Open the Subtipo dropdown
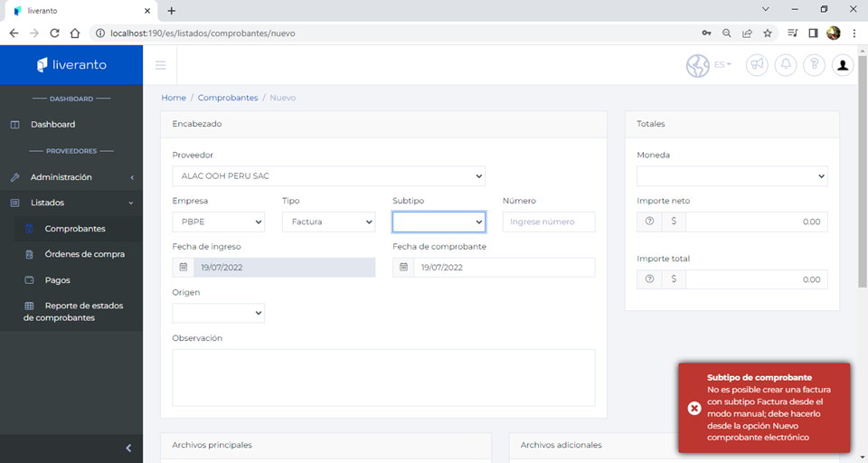868x463 pixels. point(439,222)
